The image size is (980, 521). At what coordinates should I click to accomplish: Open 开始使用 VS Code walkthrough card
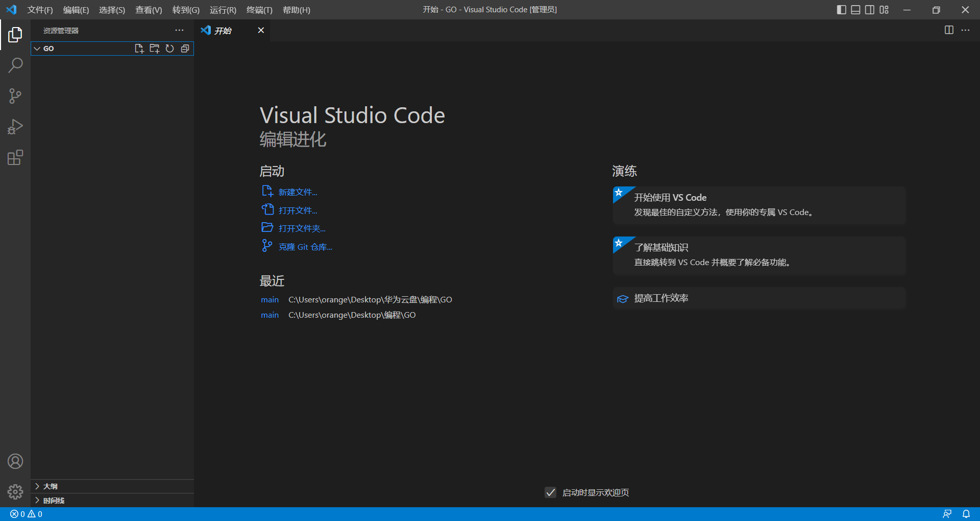759,205
